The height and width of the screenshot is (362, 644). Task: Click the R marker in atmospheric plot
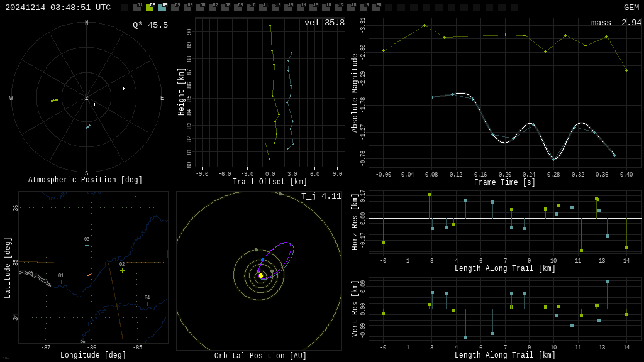point(124,89)
